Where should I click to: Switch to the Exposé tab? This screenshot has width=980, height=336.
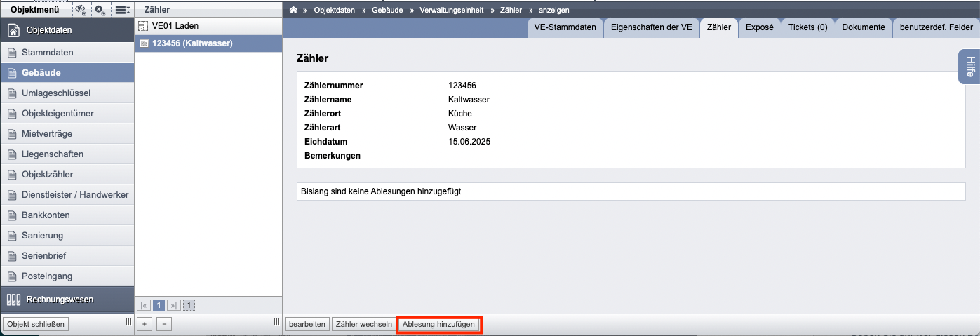pos(759,27)
